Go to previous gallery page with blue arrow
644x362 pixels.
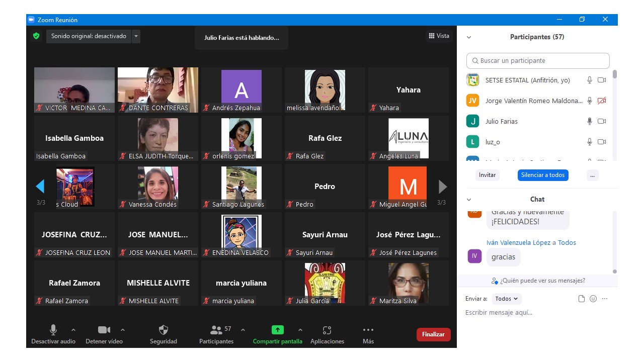tap(40, 187)
